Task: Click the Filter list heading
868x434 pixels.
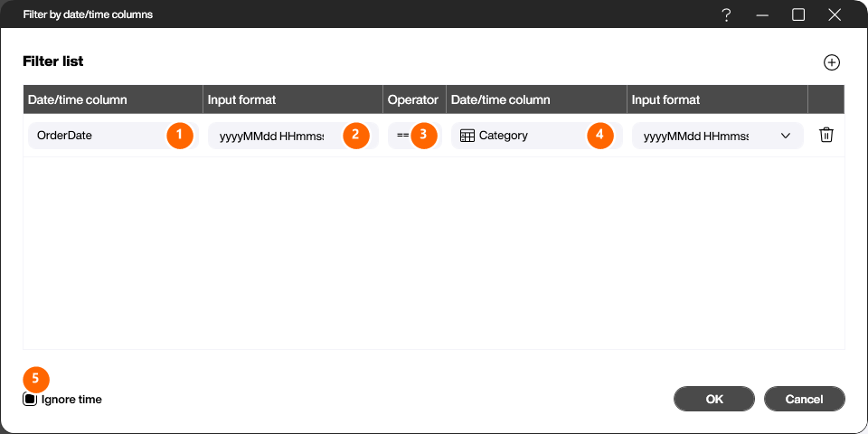Action: [53, 61]
